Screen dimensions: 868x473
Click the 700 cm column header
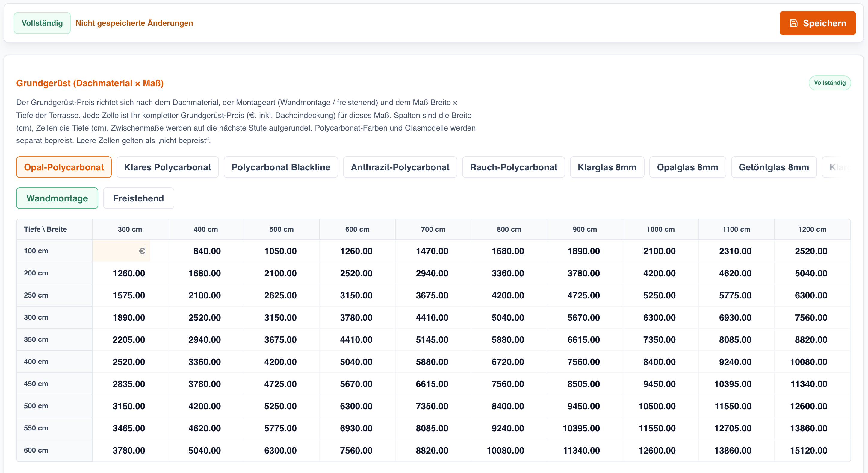[x=433, y=229]
